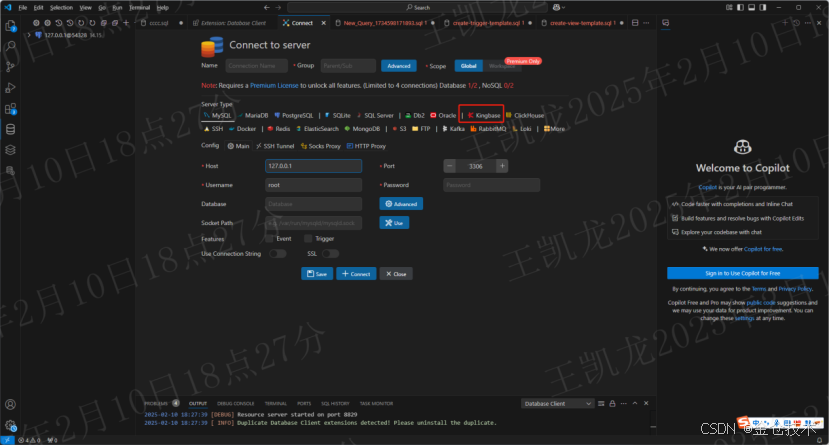Toggle the Event feature checkbox

pos(269,239)
